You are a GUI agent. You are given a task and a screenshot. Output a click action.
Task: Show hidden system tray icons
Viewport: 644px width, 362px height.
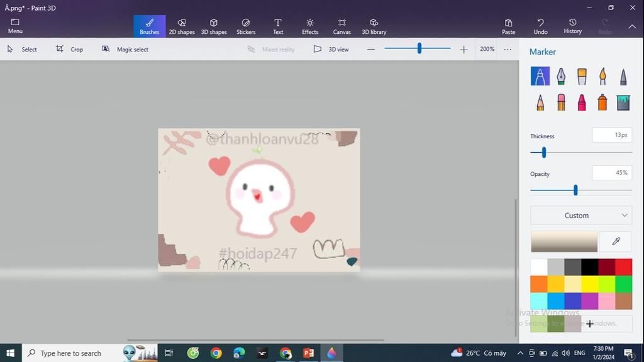click(520, 353)
